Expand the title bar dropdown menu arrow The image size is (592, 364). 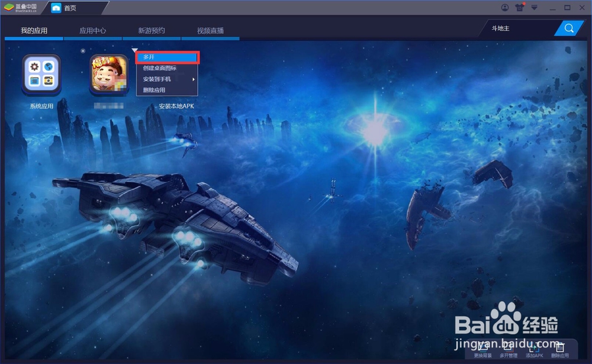tap(534, 8)
